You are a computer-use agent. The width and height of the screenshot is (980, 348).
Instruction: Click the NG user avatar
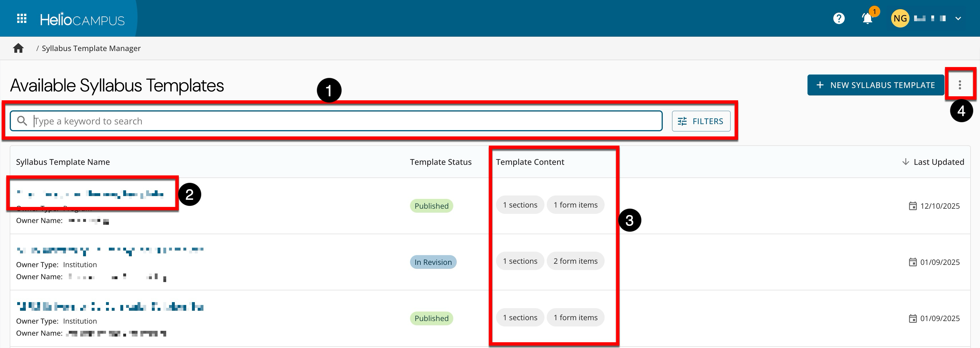900,18
